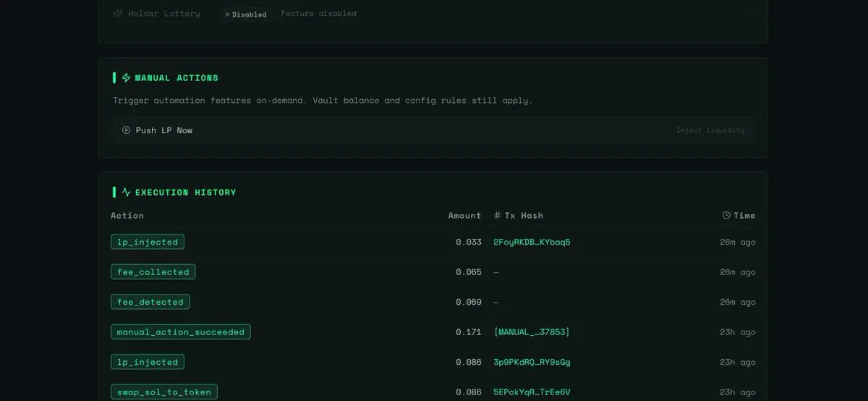Screen dimensions: 868x401
Task: Click the clock icon in Time header
Action: point(726,215)
